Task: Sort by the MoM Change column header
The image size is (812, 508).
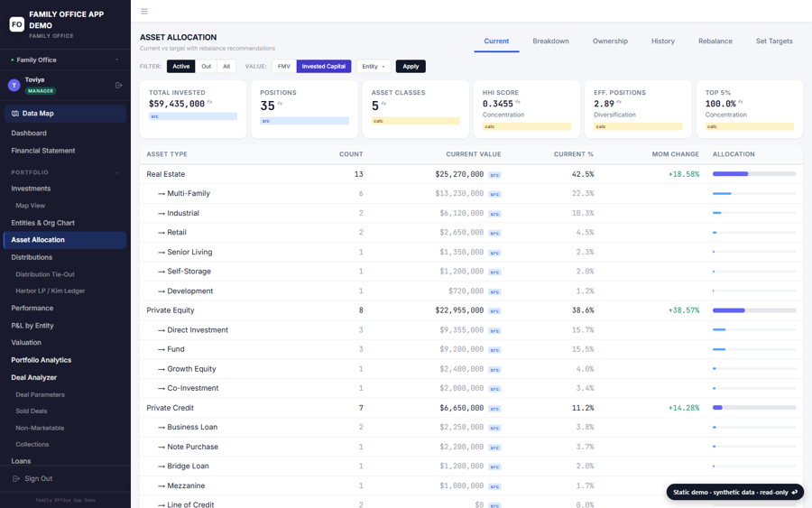Action: pos(675,154)
